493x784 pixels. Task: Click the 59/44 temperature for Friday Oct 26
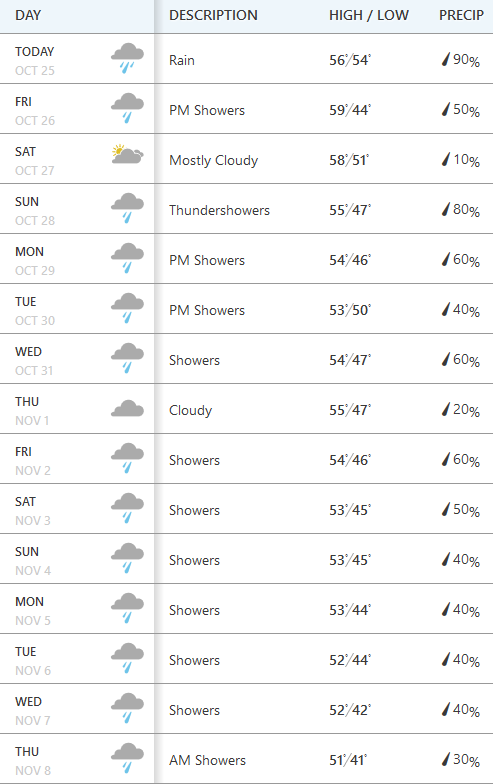point(350,110)
